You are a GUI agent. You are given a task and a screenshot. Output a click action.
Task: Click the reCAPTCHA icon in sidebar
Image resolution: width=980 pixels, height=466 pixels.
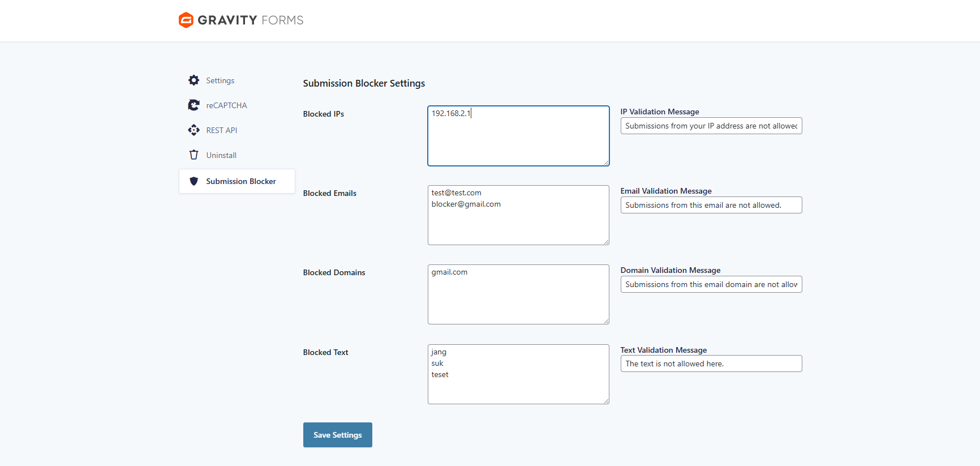pos(194,105)
